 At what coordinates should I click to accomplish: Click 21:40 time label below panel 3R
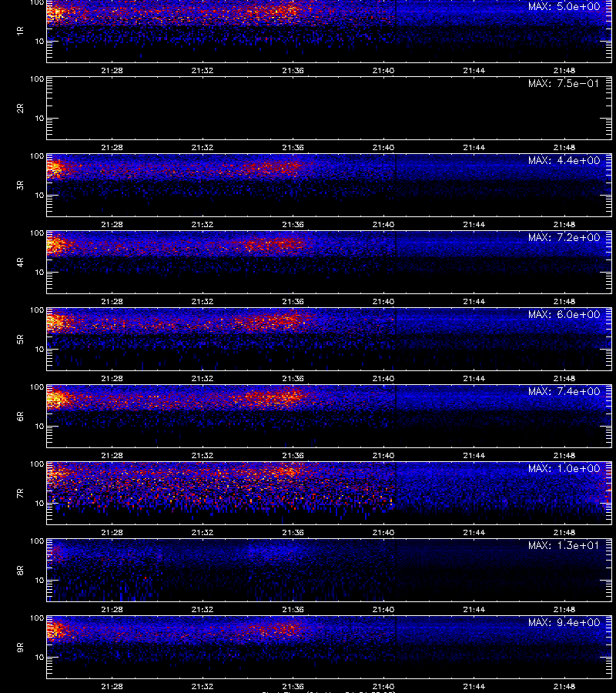pyautogui.click(x=383, y=225)
